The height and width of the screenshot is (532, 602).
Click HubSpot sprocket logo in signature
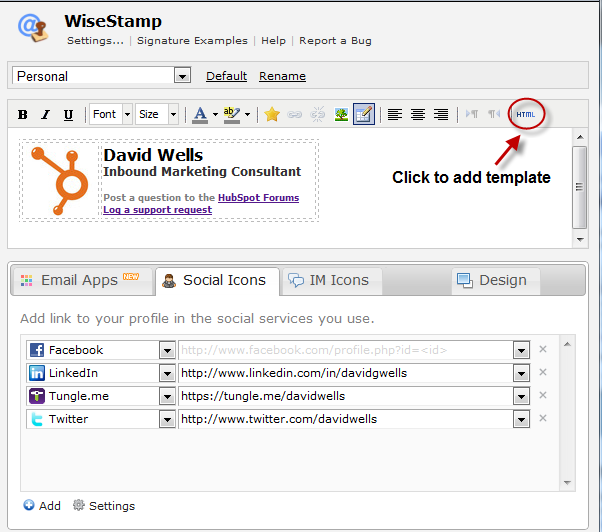60,180
